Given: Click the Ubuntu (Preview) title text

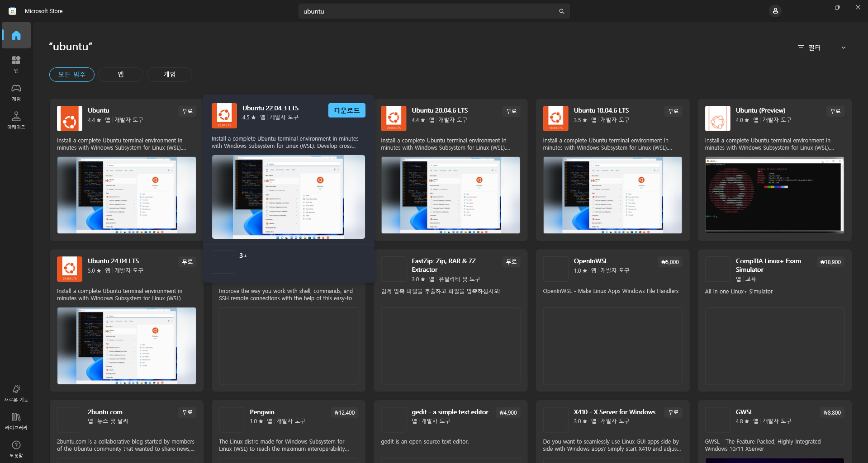Looking at the screenshot, I should click(760, 110).
